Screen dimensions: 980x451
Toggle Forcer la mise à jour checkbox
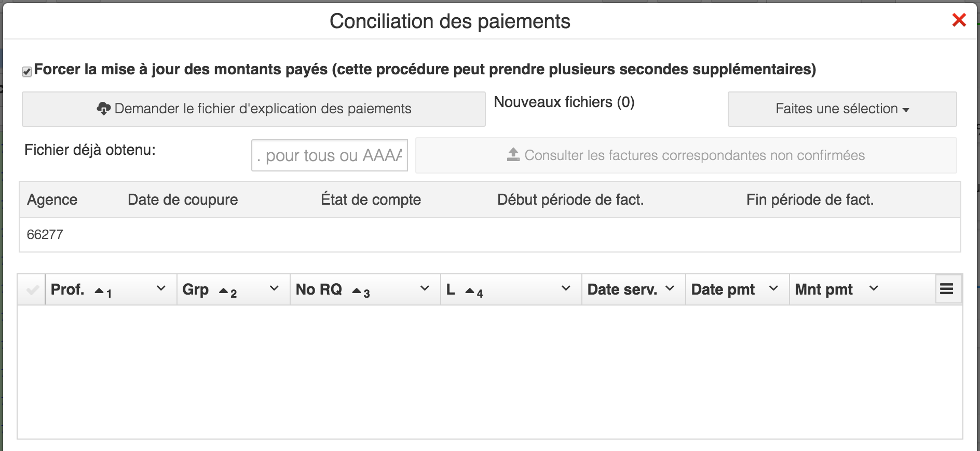(27, 71)
